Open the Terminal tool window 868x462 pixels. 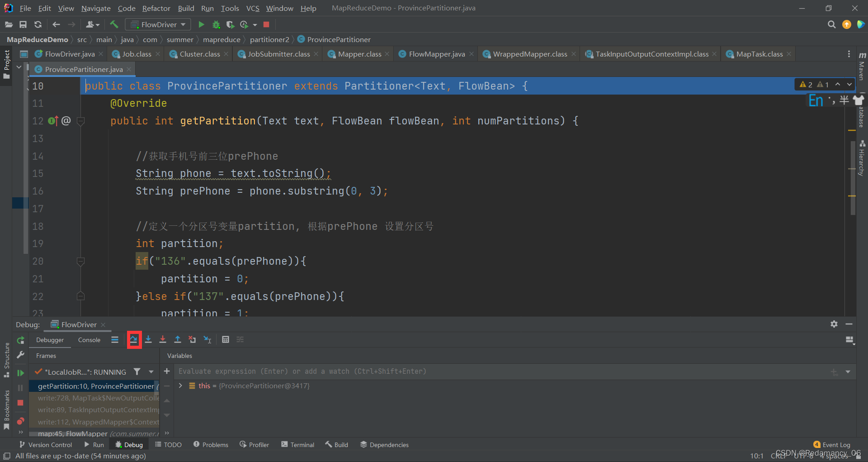coord(297,445)
